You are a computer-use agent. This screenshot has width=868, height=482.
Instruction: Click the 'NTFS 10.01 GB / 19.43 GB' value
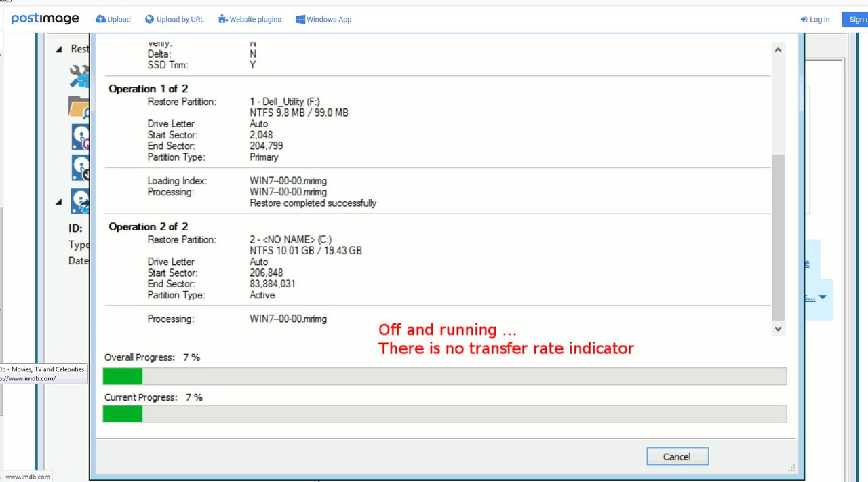tap(305, 251)
